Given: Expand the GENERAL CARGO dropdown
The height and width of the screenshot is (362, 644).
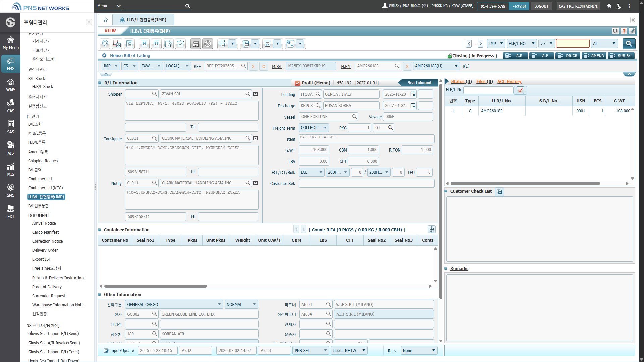Looking at the screenshot, I should 174,304.
